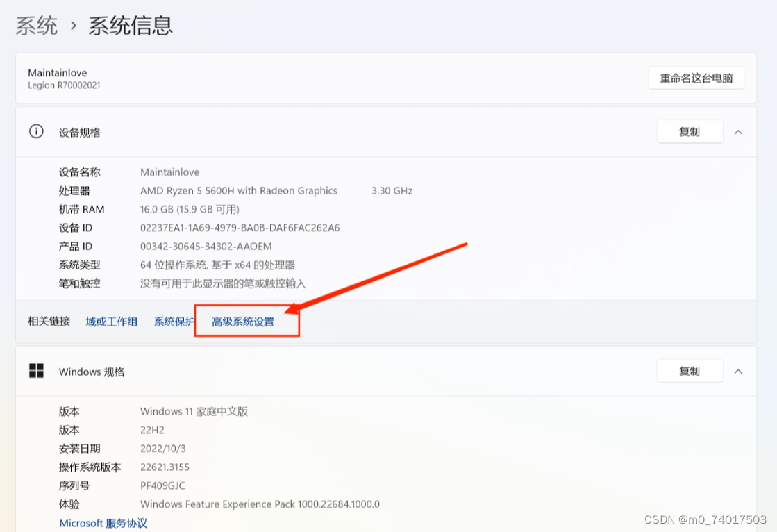
Task: Select the AMD Ryzen 5 5600H processor text
Action: coord(239,191)
